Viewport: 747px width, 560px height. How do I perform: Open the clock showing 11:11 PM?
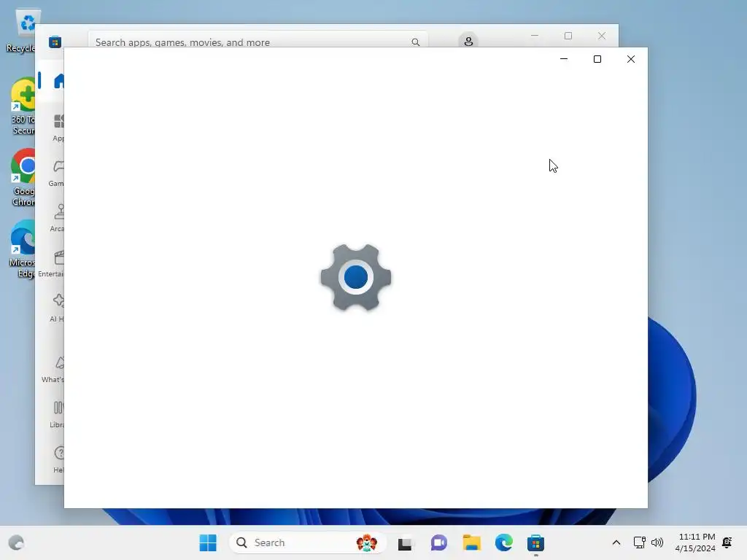[695, 542]
